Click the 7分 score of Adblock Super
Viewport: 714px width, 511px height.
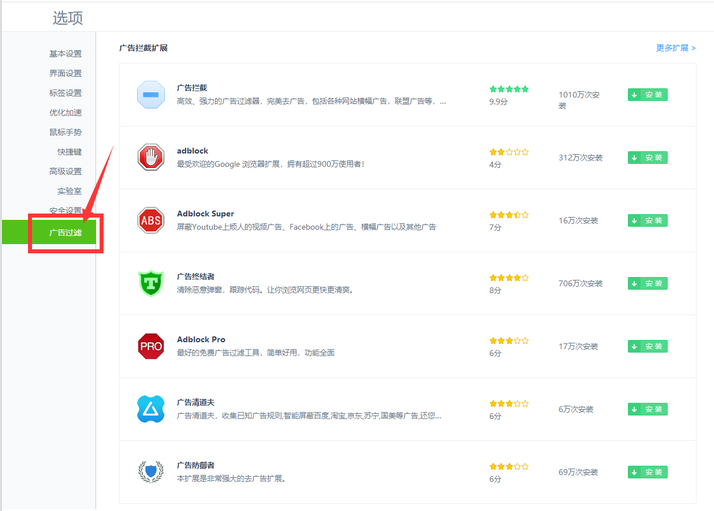point(495,227)
